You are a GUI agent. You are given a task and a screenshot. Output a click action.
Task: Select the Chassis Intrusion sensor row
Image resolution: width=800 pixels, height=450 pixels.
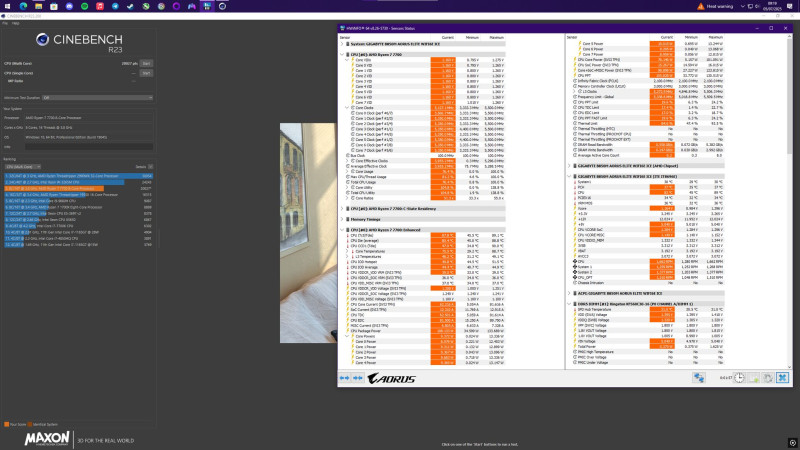[x=646, y=283]
